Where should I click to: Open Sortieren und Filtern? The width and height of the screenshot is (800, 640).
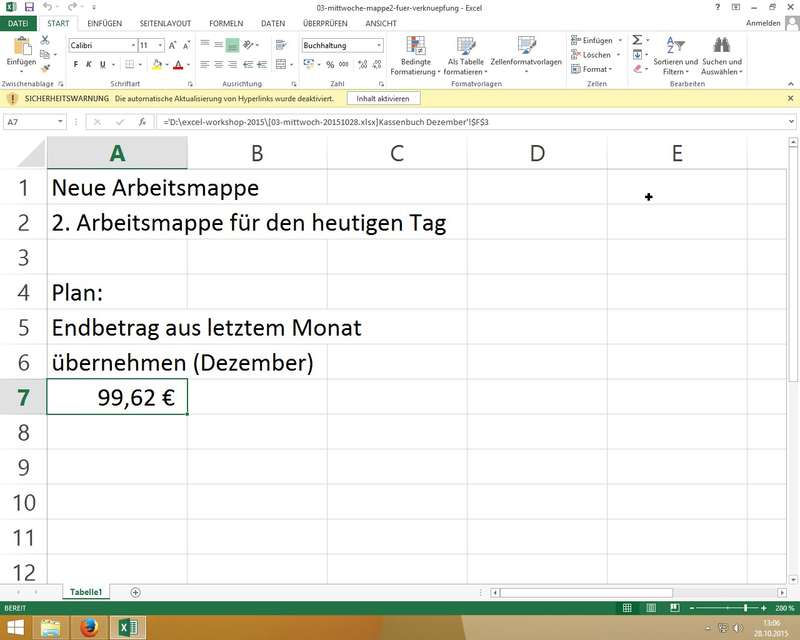tap(675, 54)
